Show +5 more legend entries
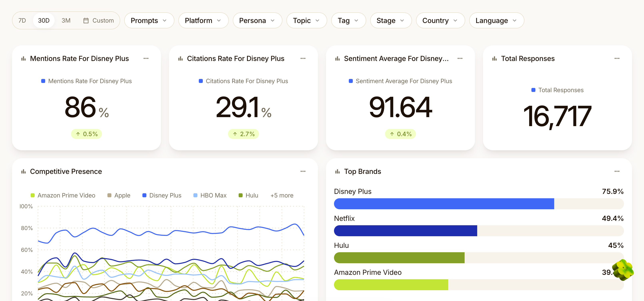644x301 pixels. pos(282,195)
